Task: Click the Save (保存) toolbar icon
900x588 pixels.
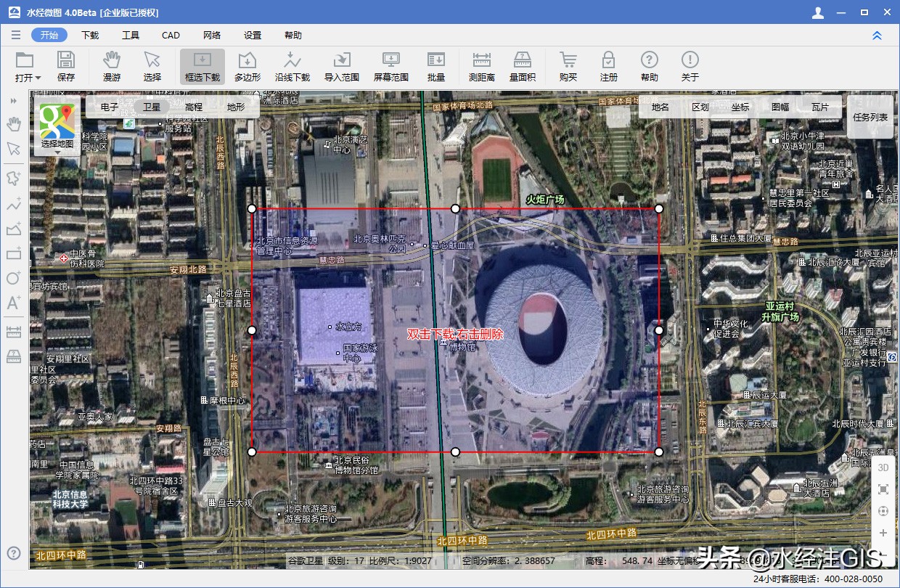Action: point(66,66)
